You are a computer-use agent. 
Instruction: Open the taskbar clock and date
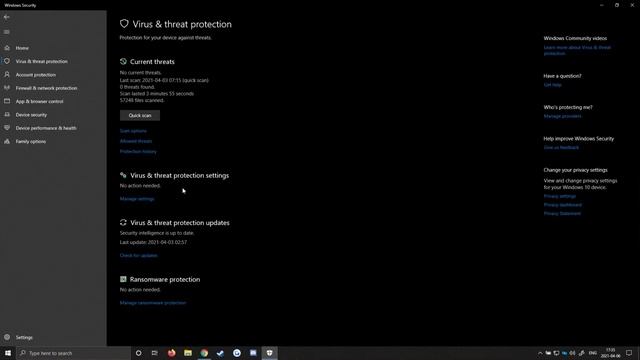click(x=611, y=353)
